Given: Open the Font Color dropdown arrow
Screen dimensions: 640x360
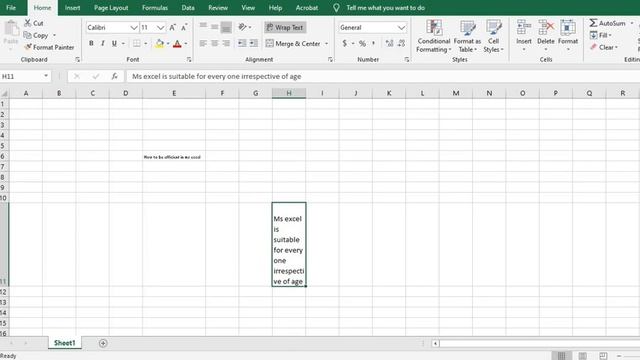Looking at the screenshot, I should (186, 43).
